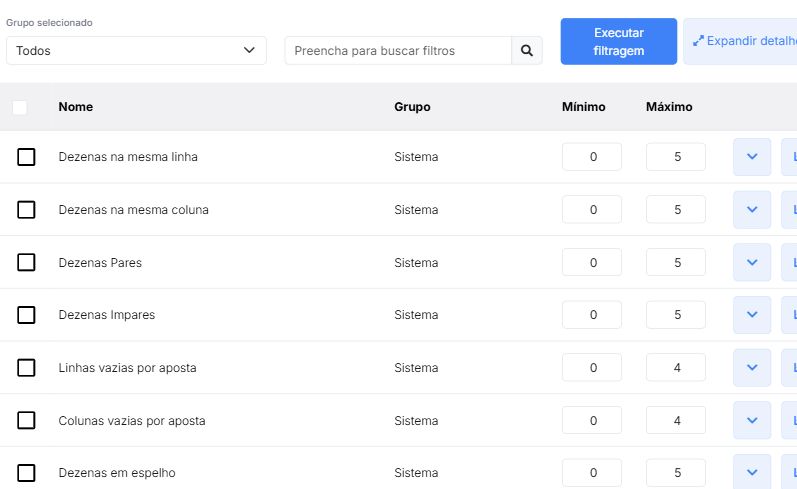Edit Mínimo field for Dezenas em espelho

[x=592, y=473]
